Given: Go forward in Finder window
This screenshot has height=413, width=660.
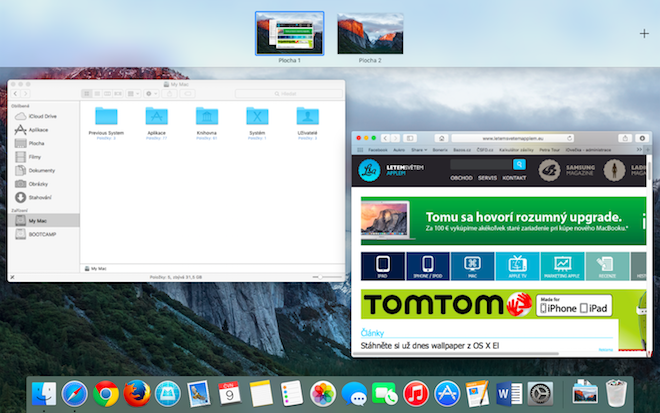Looking at the screenshot, I should coord(25,93).
